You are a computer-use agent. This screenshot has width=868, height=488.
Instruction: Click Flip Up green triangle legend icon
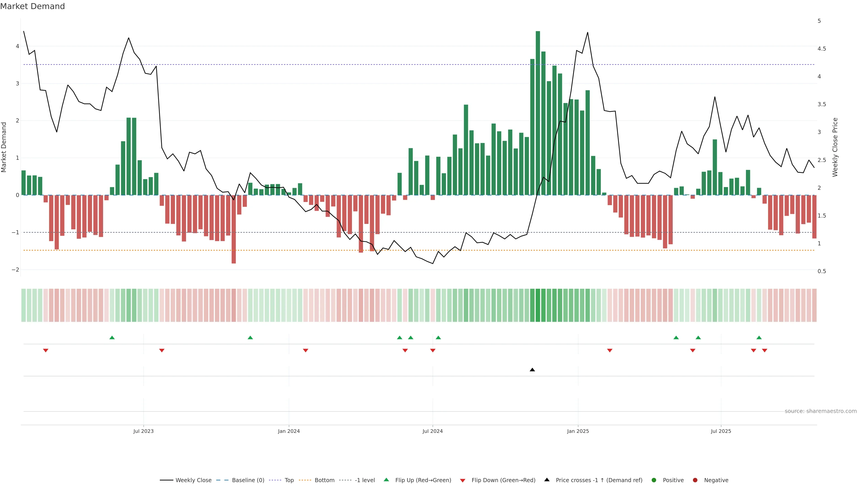(387, 480)
